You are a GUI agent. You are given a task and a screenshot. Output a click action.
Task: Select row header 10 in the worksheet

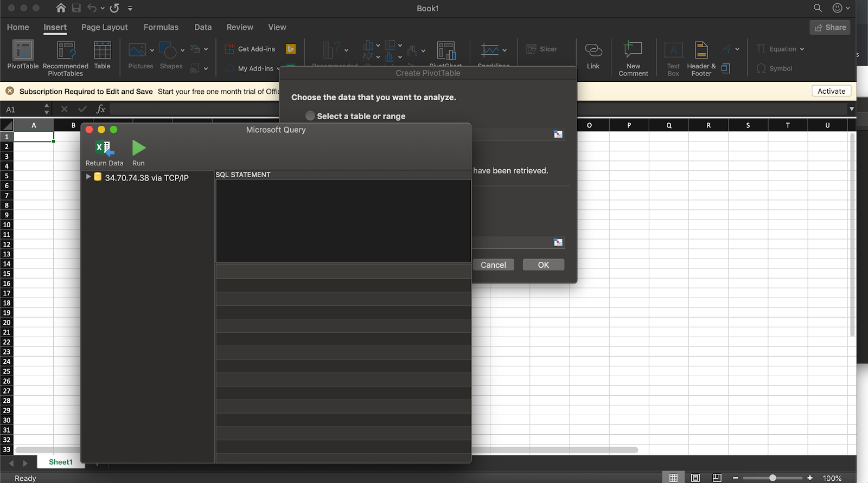[7, 225]
